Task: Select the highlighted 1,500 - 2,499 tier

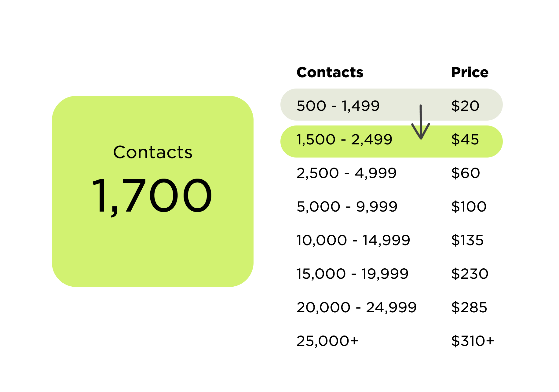Action: pyautogui.click(x=392, y=141)
